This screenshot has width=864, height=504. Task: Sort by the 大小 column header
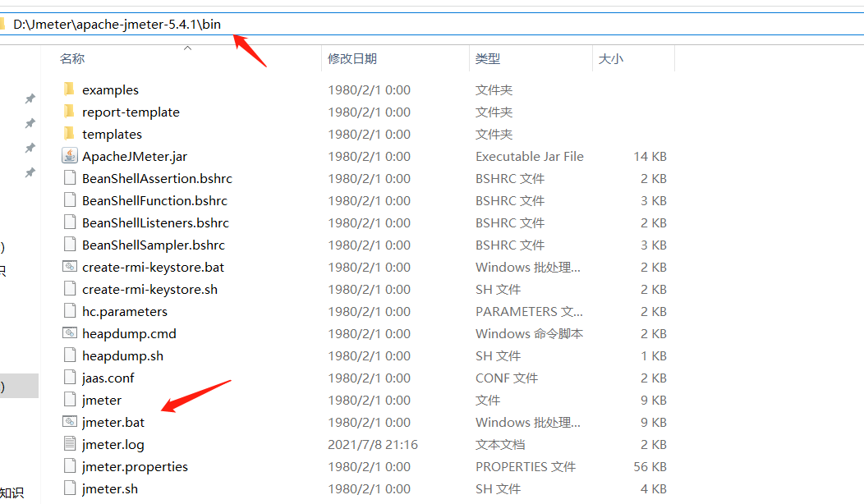click(x=610, y=59)
